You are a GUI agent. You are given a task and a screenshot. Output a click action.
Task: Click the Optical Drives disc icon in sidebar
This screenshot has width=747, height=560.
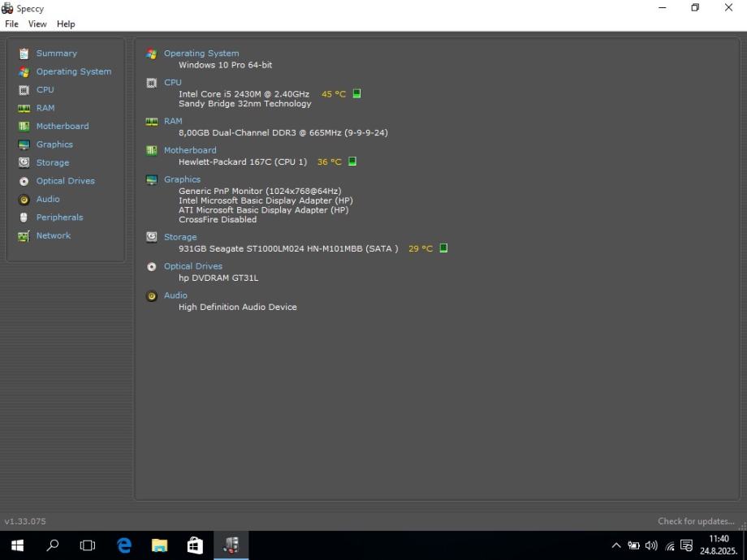point(24,182)
